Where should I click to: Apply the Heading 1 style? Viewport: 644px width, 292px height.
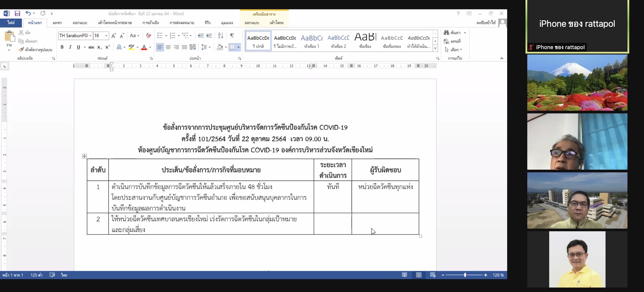[311, 41]
